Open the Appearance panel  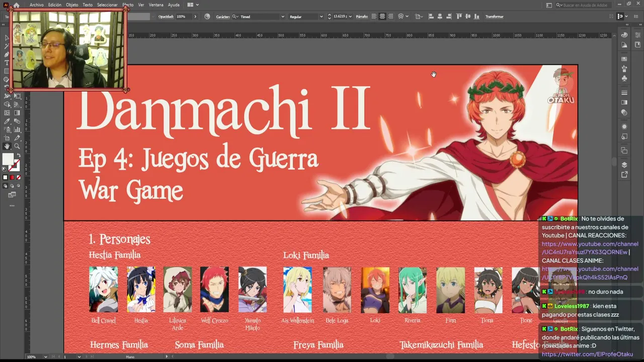coord(624,126)
